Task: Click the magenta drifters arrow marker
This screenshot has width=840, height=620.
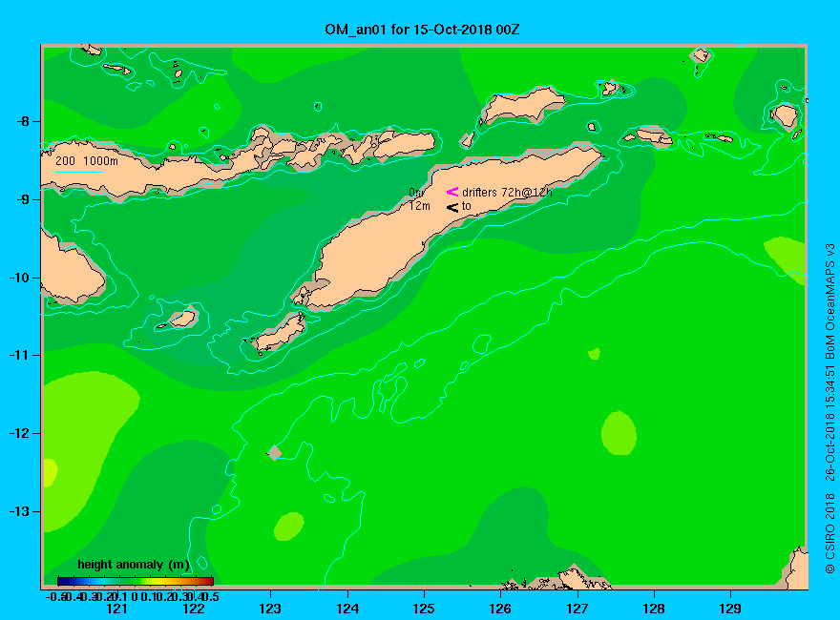Action: 452,192
